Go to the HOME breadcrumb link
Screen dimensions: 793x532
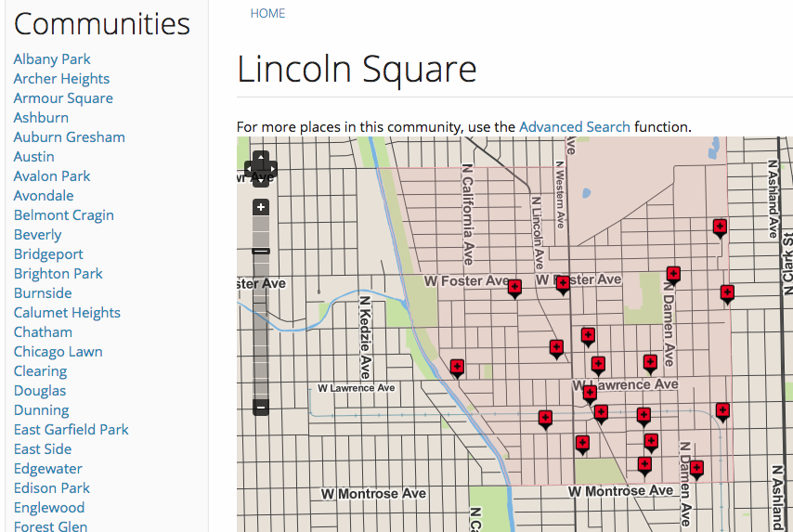(267, 13)
